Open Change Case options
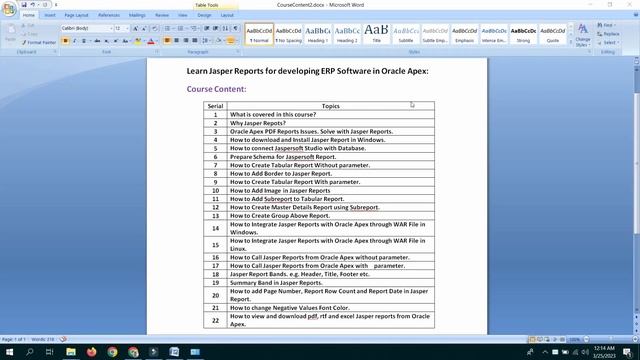This screenshot has height=360, width=640. (126, 41)
